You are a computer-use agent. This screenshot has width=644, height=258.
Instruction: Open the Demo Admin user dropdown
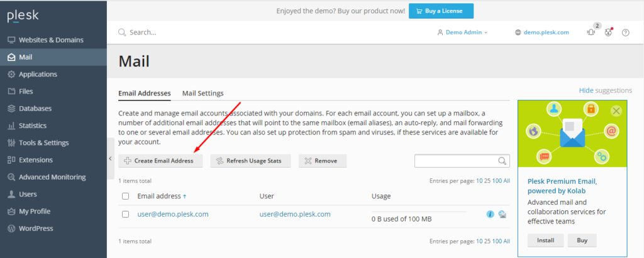coord(462,33)
